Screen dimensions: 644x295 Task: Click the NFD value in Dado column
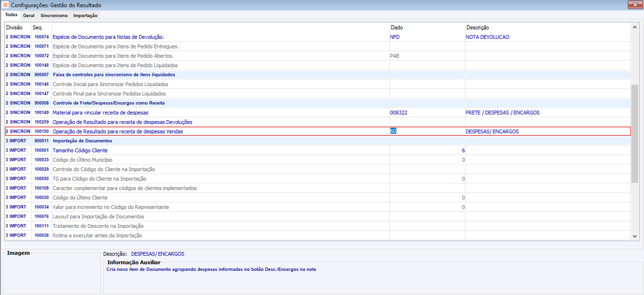click(395, 37)
